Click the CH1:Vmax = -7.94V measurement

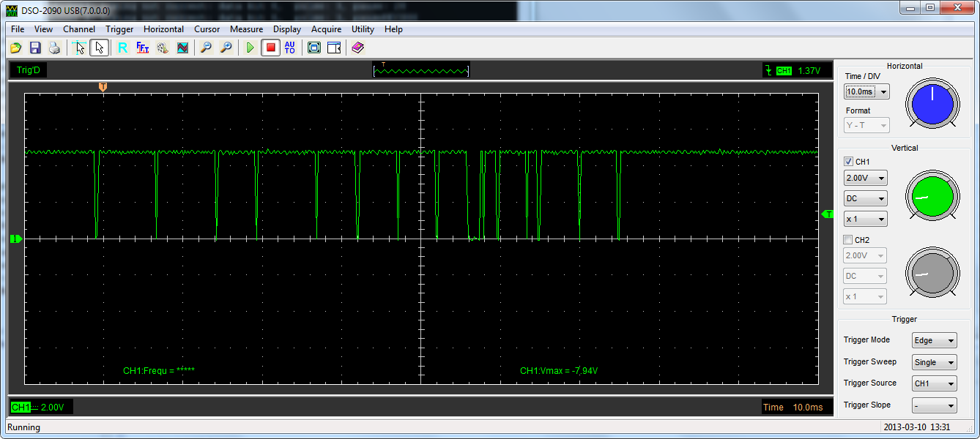tap(559, 371)
